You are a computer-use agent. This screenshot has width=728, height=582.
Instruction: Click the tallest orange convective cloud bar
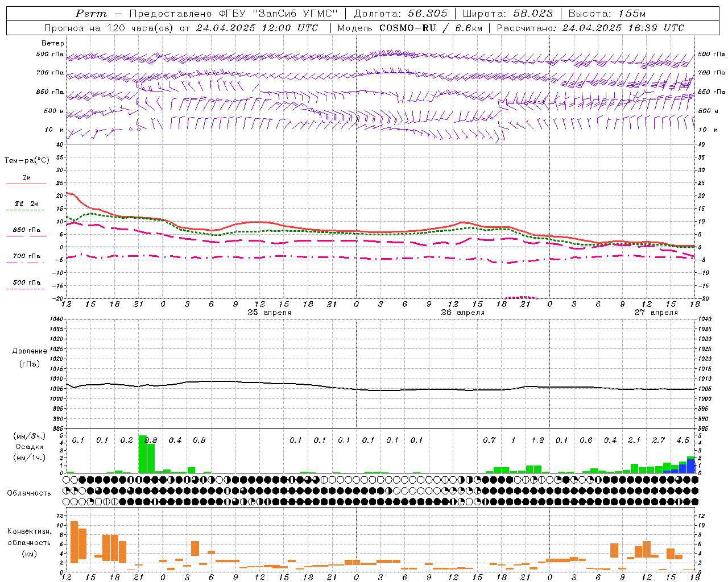click(x=74, y=542)
